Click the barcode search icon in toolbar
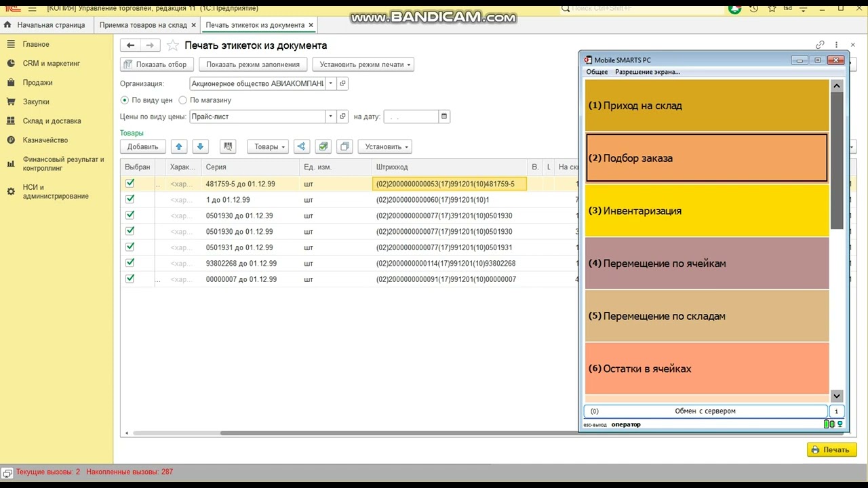 coord(228,146)
